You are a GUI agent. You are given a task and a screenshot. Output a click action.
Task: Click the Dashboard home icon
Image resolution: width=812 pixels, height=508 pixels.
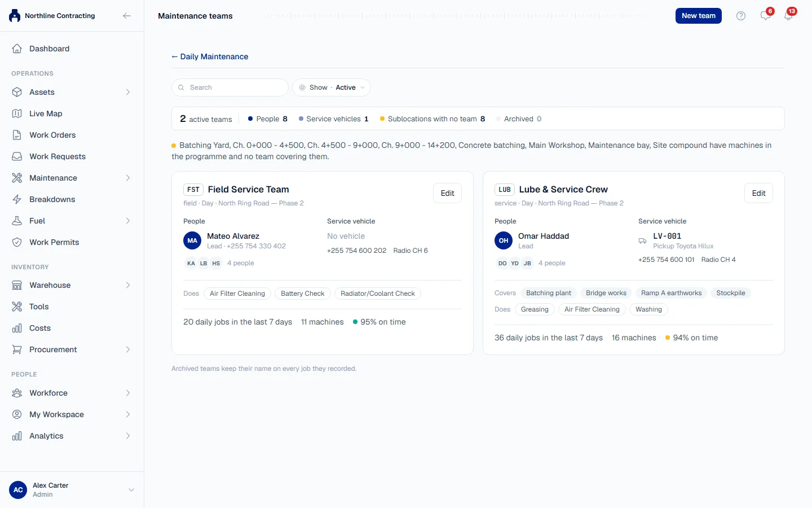click(x=17, y=49)
